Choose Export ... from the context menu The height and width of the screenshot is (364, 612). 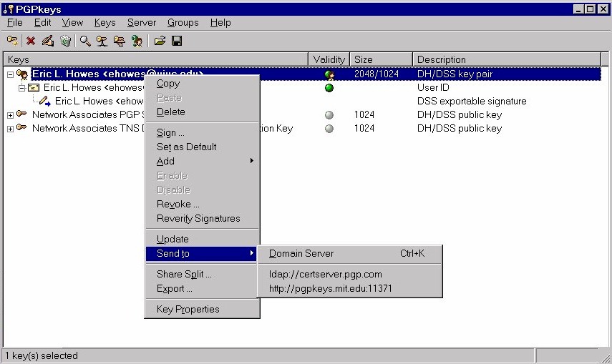202,289
